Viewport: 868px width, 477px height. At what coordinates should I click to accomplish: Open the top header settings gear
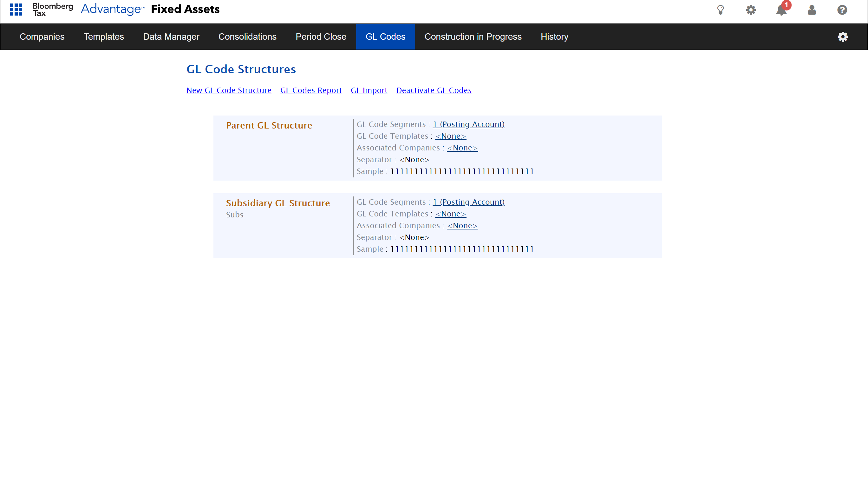(751, 10)
